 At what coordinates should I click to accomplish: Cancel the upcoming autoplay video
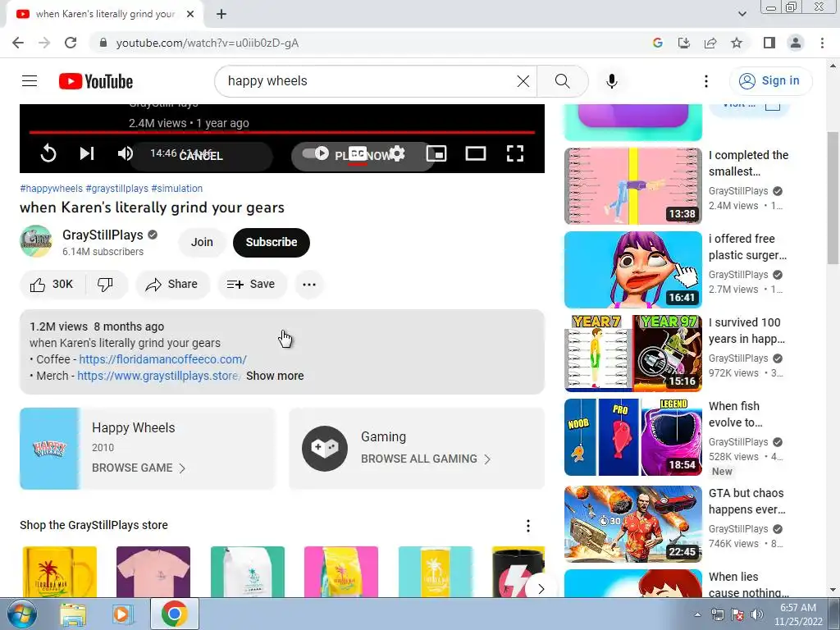(201, 156)
